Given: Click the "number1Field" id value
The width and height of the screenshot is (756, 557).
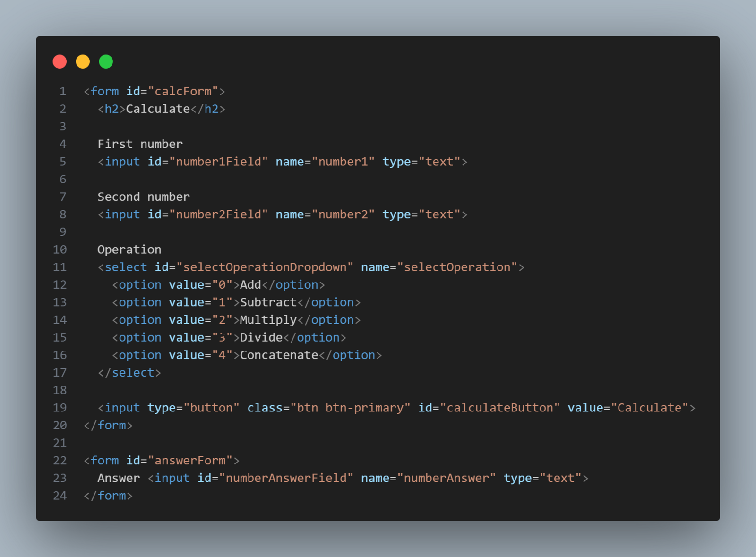Looking at the screenshot, I should coord(219,162).
